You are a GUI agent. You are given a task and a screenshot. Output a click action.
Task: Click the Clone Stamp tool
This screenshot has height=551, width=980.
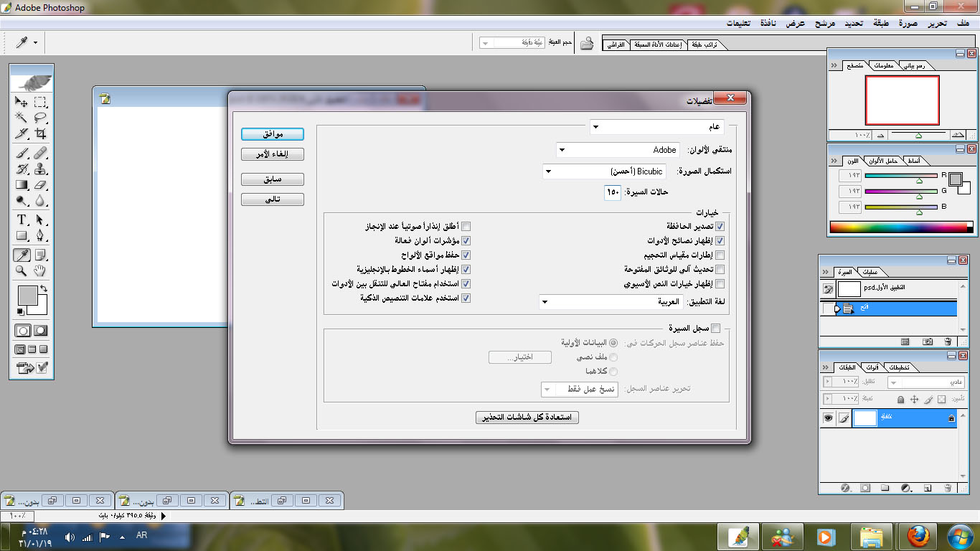tap(41, 169)
